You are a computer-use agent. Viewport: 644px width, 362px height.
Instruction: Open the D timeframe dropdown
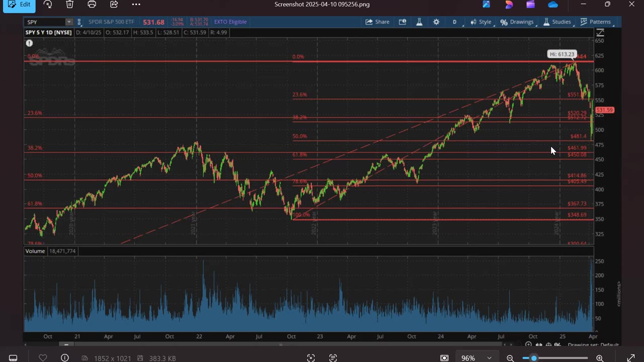pos(454,22)
